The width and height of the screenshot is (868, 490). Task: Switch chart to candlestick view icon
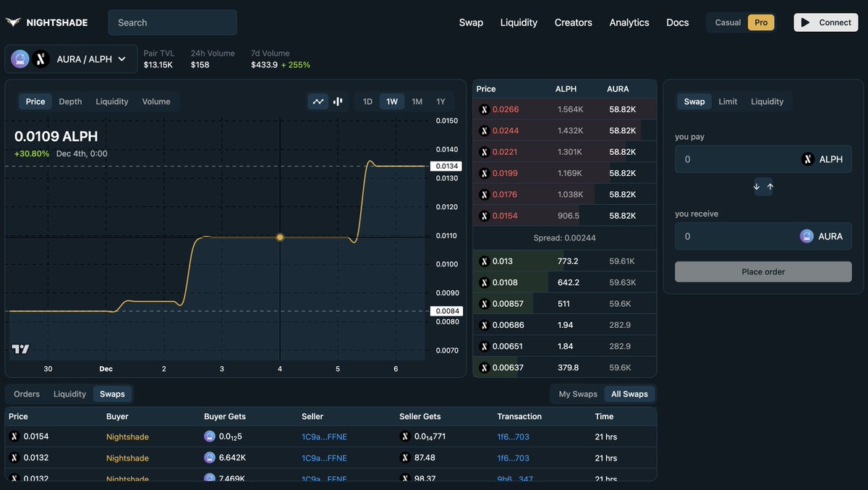(338, 101)
